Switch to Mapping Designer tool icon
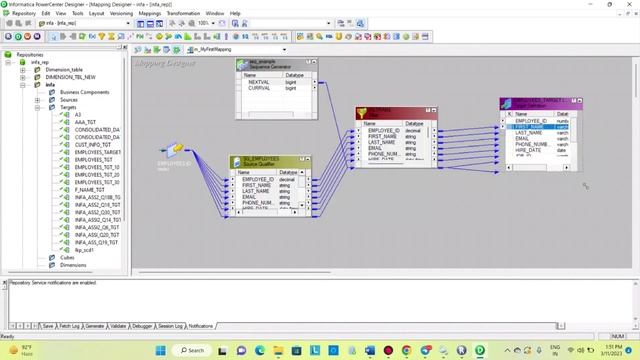This screenshot has height=360, width=640. (x=176, y=50)
